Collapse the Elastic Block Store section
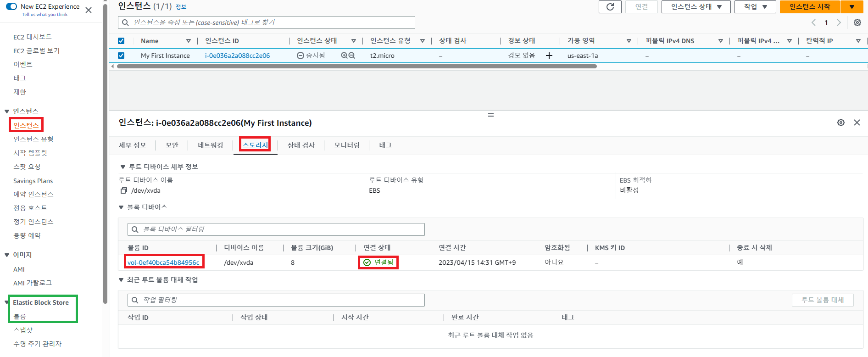 click(x=6, y=302)
